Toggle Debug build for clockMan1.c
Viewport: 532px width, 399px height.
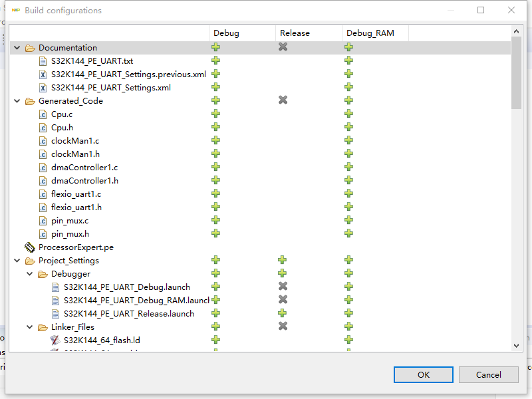(x=215, y=140)
